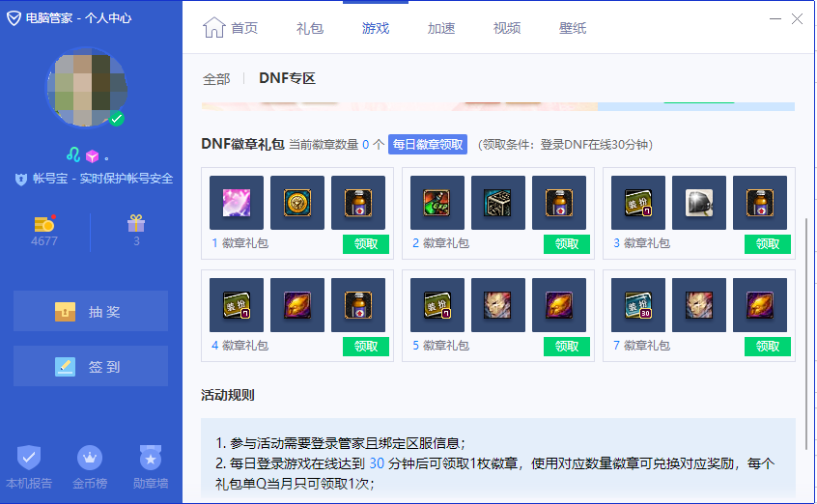The height and width of the screenshot is (504, 817).
Task: Click the pixelated user avatar
Action: [87, 87]
